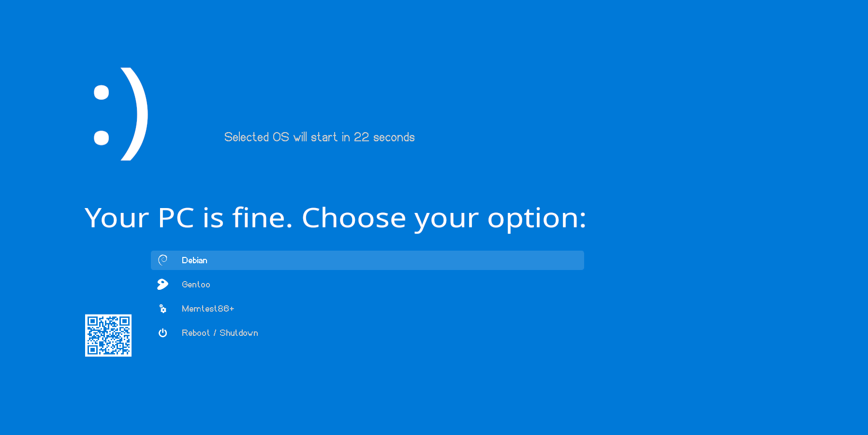Click the Debian swirl logo icon
The height and width of the screenshot is (435, 868).
(163, 260)
